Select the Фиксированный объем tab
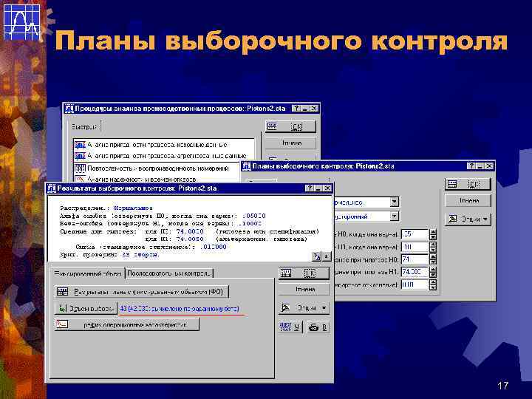Screen dimensions: 532x399 pos(88,273)
